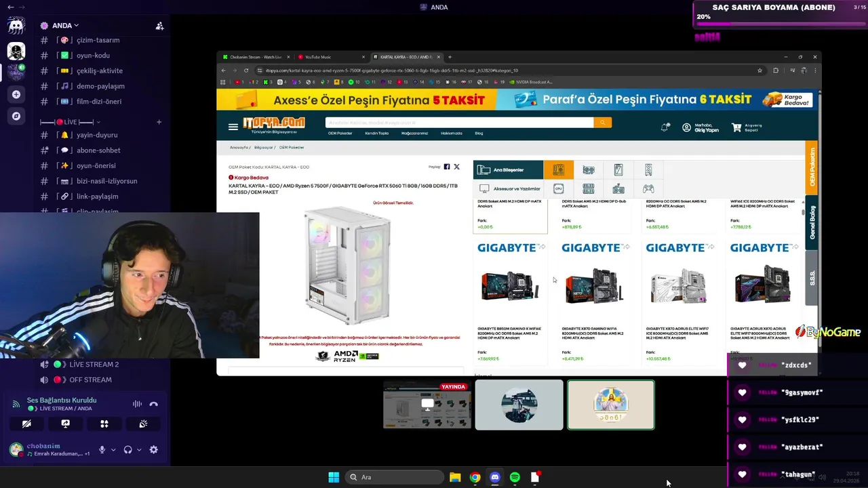Select the gamepad accessories icon
Screen dimensions: 868x488
[648, 188]
